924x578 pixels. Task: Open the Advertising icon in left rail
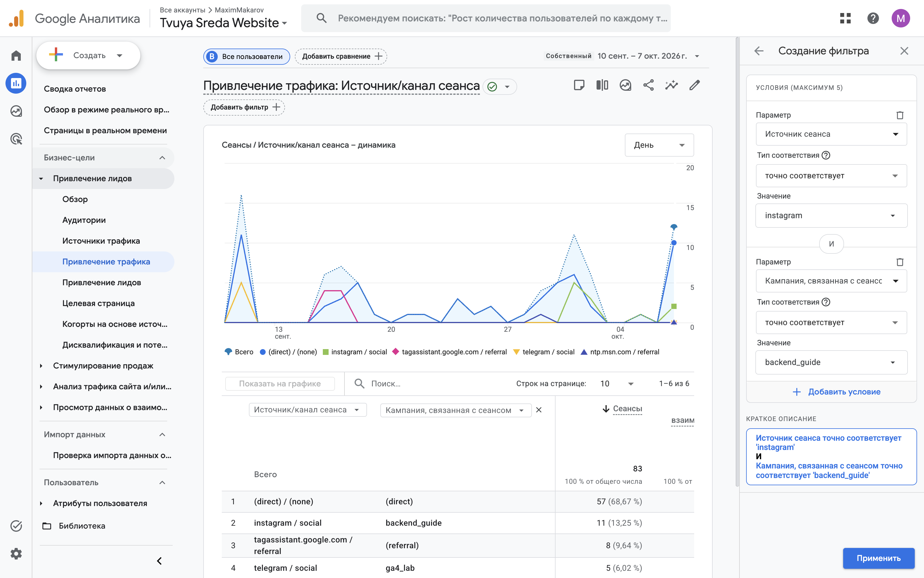[x=16, y=139]
